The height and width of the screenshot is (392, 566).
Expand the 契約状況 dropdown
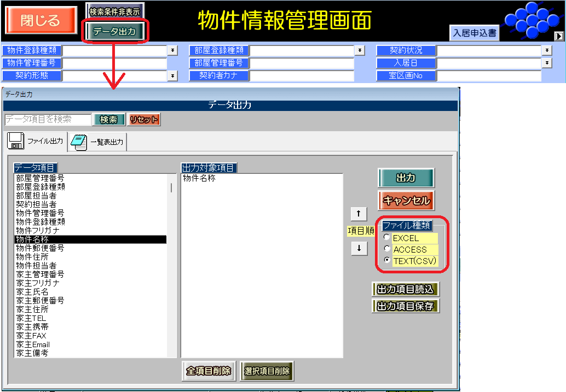point(547,50)
